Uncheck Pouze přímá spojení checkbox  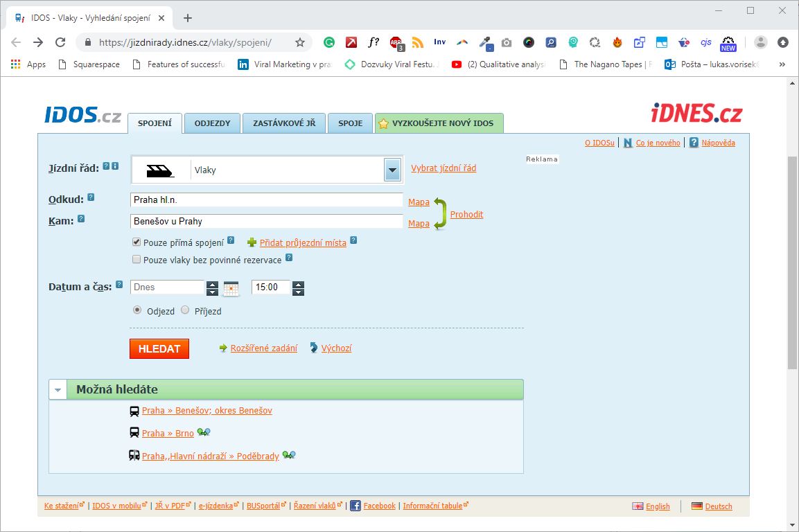click(137, 242)
